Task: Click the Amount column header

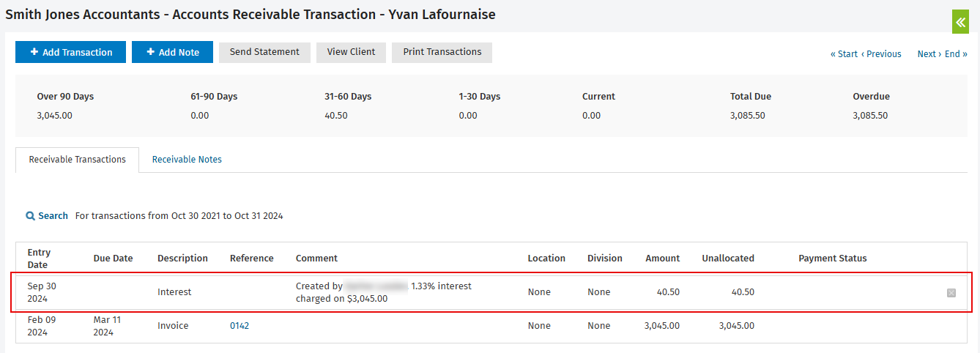Action: 663,259
